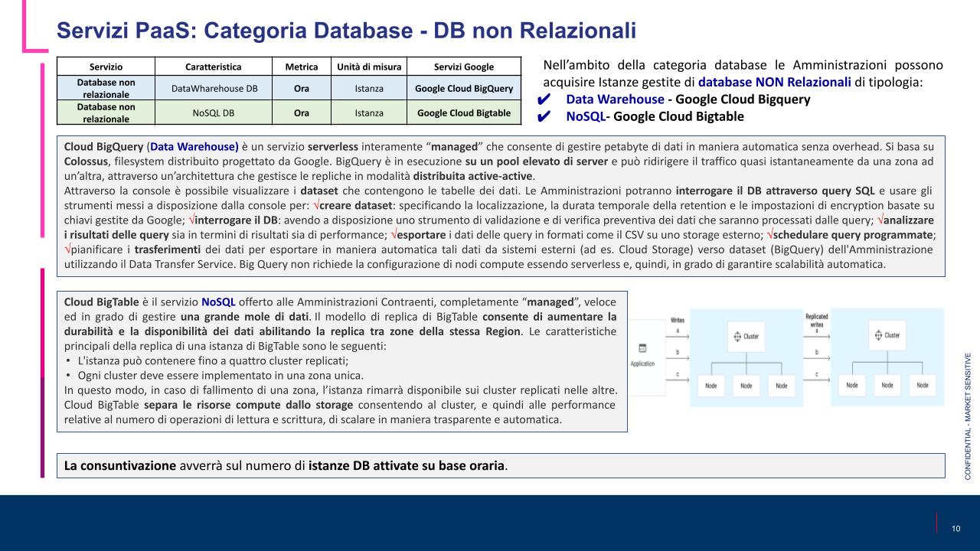Click 'Istanza' in the Google Cloud BigQuery row
980x551 pixels.
[369, 88]
